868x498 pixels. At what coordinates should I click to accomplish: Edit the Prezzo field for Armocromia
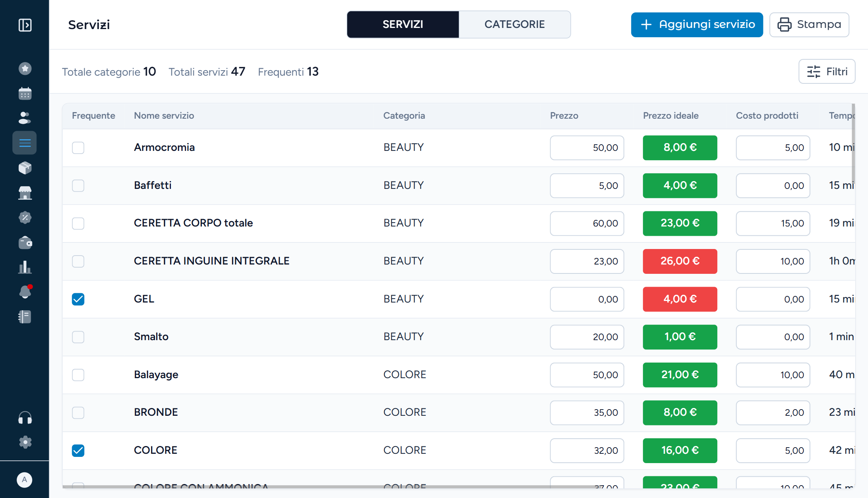[587, 147]
